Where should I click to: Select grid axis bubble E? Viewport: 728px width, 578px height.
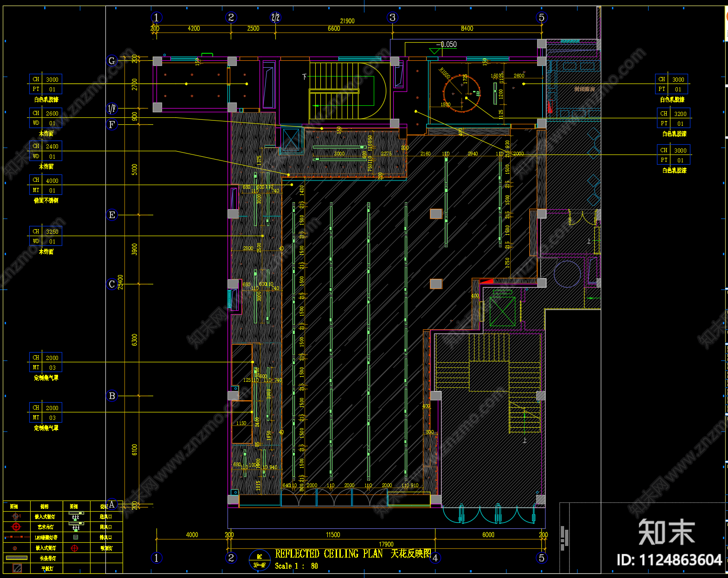coord(112,215)
